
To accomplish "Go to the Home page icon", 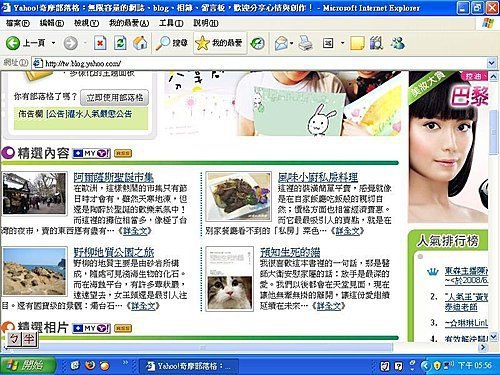I will pyautogui.click(x=140, y=43).
